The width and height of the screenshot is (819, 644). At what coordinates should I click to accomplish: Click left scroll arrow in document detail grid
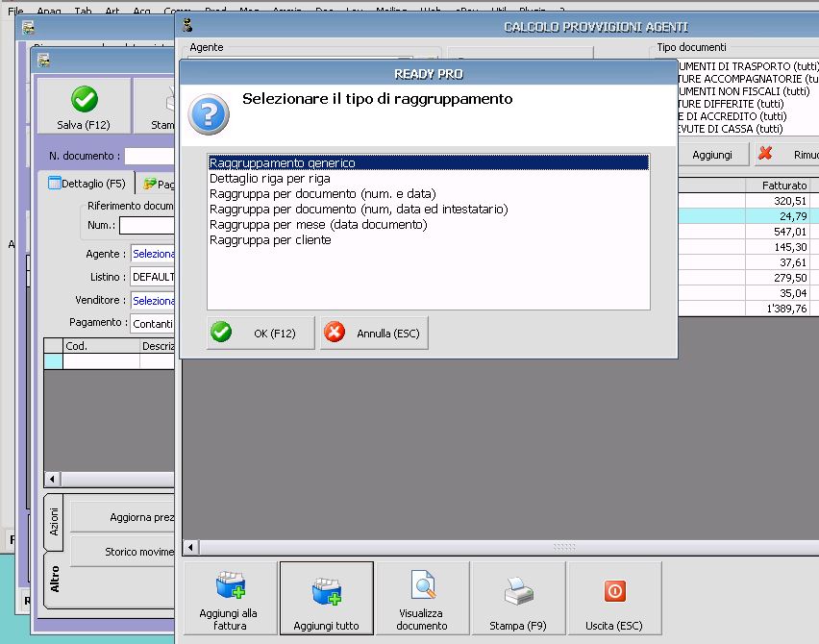coord(52,479)
